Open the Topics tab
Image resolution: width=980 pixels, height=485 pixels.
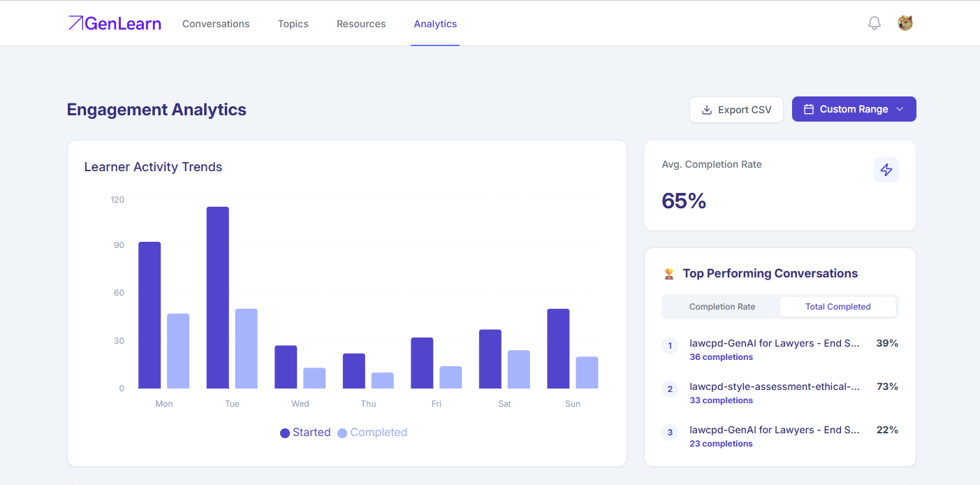pos(293,24)
